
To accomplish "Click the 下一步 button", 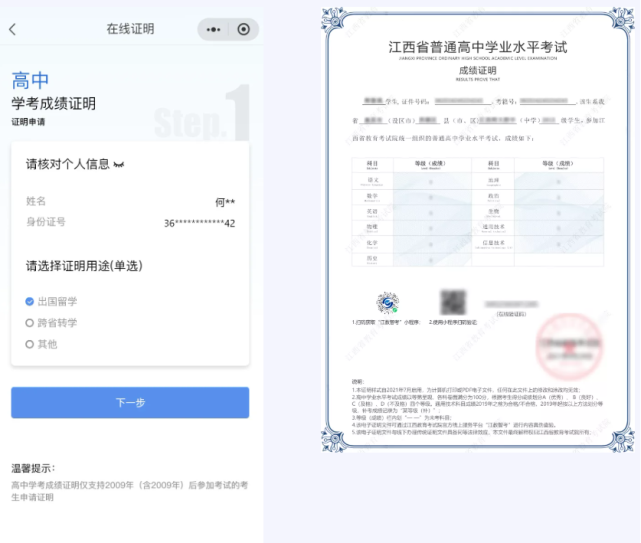I will tap(130, 403).
